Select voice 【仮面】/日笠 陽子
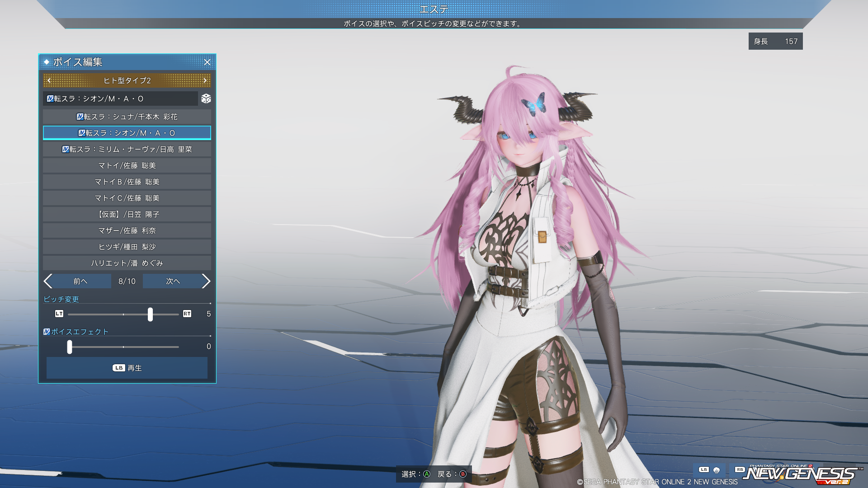 pyautogui.click(x=127, y=214)
